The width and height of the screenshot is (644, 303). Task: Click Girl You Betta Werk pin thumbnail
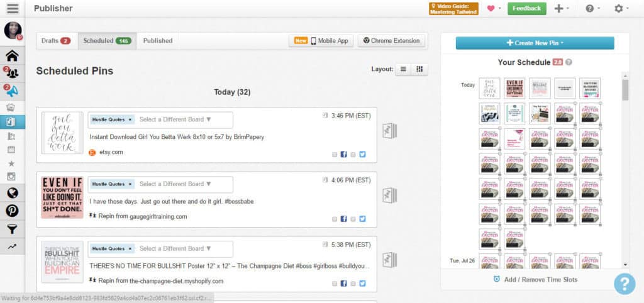(62, 133)
